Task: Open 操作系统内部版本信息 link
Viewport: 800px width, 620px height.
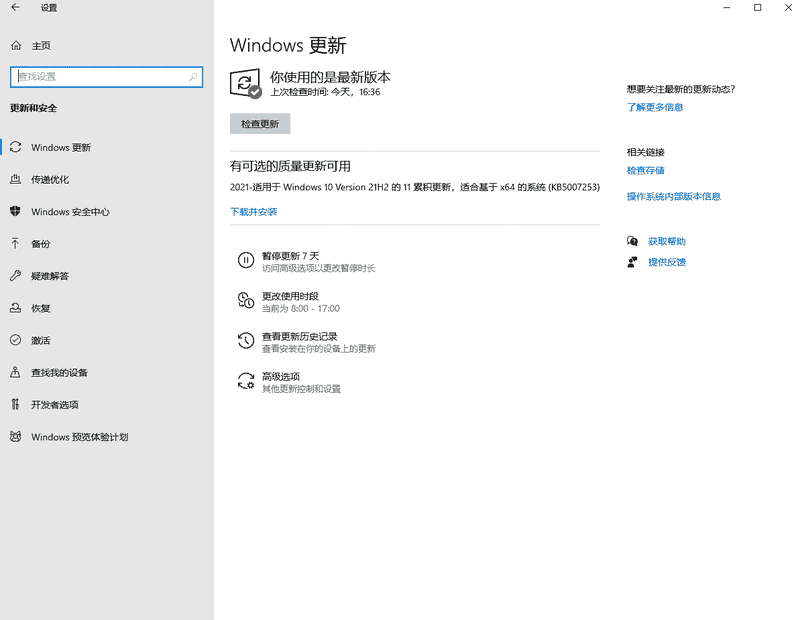Action: [x=673, y=196]
